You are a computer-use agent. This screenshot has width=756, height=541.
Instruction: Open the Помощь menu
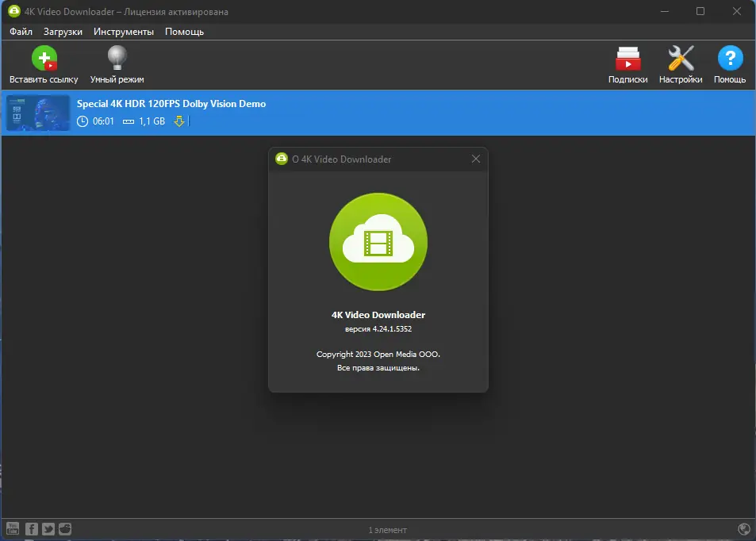click(x=182, y=32)
